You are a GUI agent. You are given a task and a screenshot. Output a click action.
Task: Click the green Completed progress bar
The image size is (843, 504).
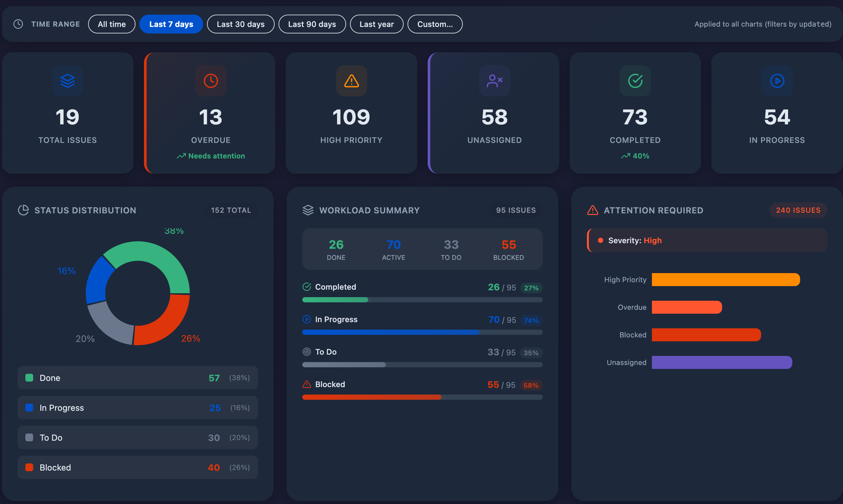pos(335,299)
